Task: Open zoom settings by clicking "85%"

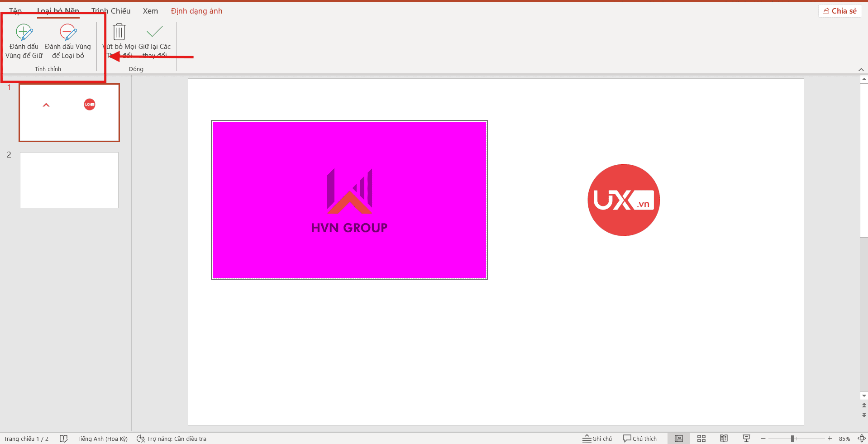Action: pyautogui.click(x=845, y=438)
